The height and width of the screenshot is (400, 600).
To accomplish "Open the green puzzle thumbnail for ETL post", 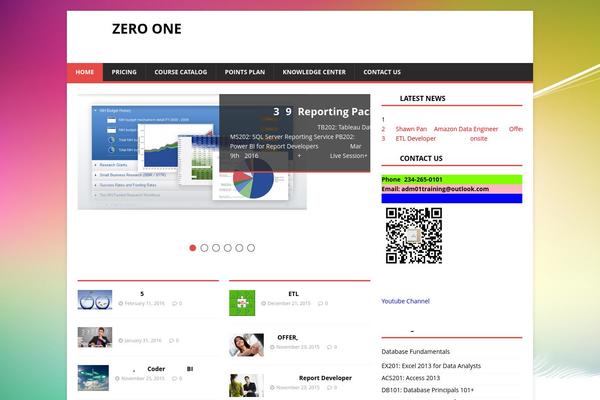I will (242, 303).
